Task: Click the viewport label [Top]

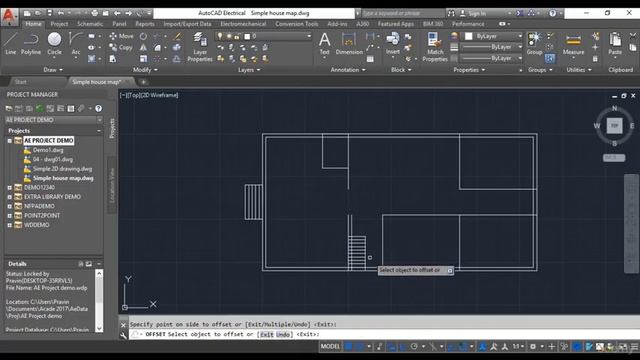Action: coord(133,95)
